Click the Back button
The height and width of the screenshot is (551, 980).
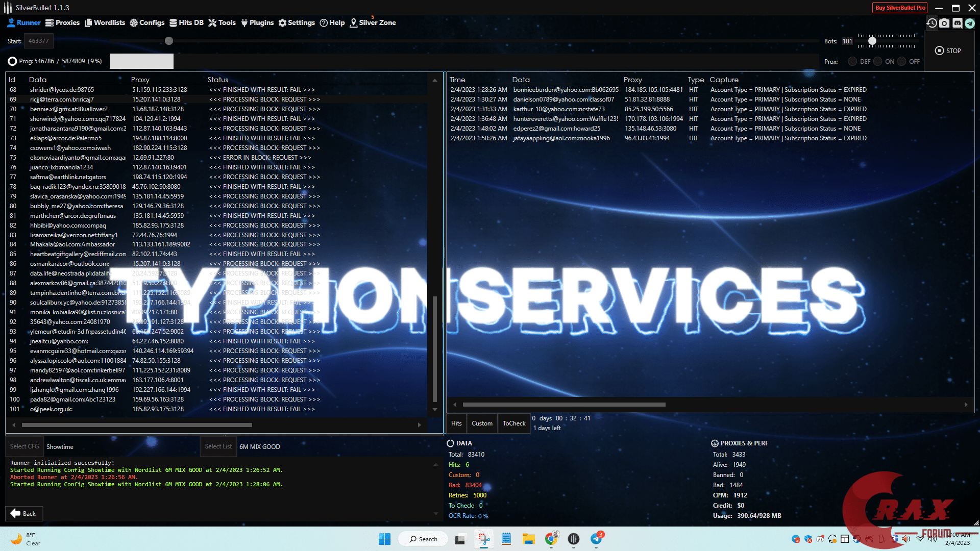click(x=23, y=513)
